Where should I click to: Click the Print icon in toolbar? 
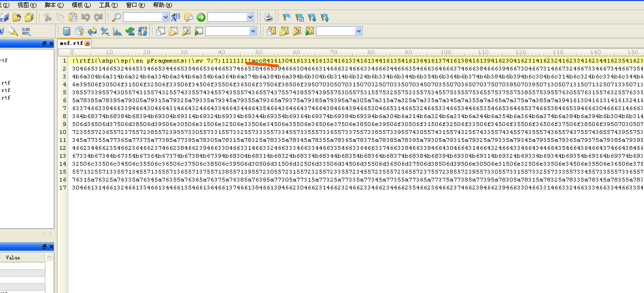pos(268,17)
